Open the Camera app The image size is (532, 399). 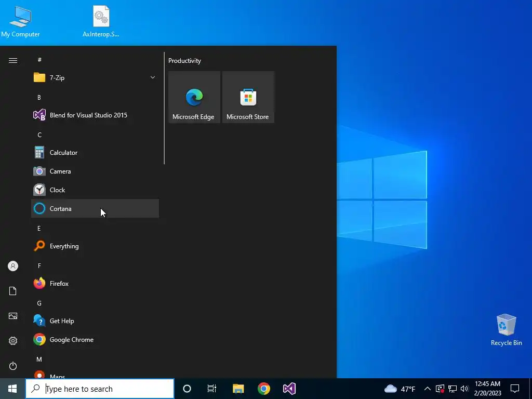tap(95, 171)
